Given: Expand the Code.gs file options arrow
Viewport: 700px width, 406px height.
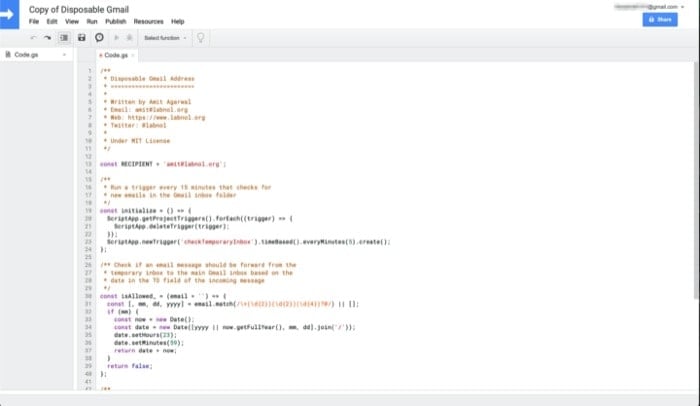Looking at the screenshot, I should pyautogui.click(x=67, y=54).
